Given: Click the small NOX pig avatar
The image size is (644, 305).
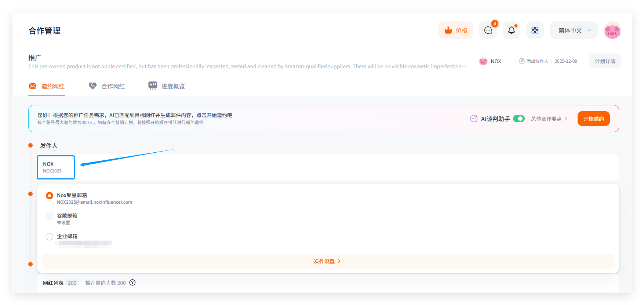Looking at the screenshot, I should 483,61.
